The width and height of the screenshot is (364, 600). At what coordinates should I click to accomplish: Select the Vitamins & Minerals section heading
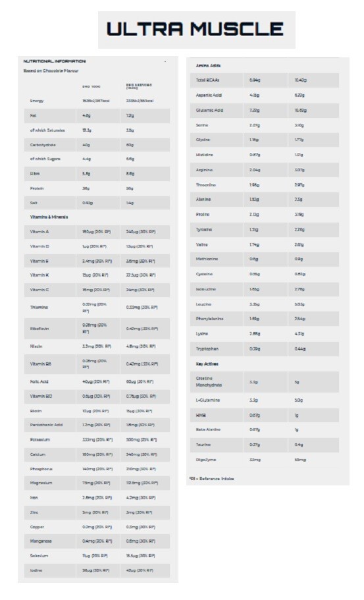[x=49, y=217]
